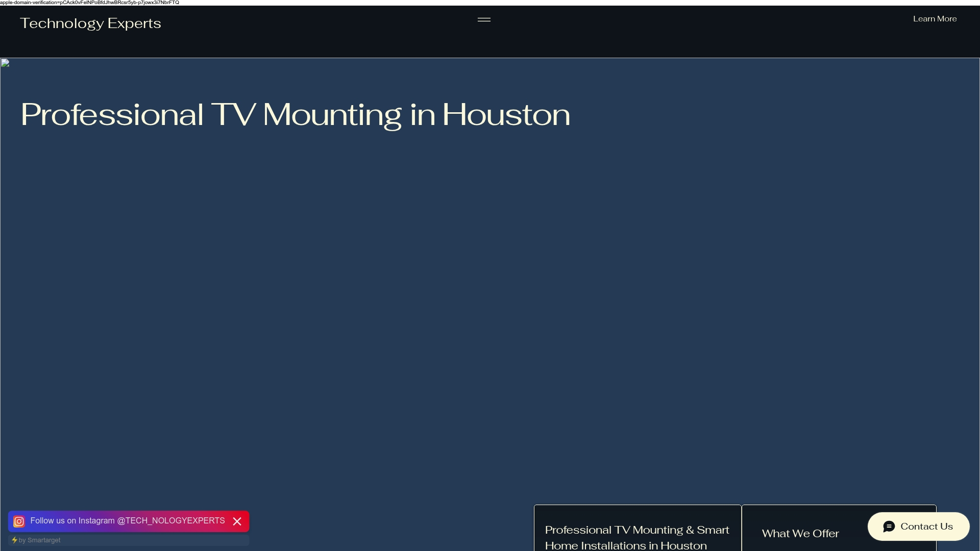Click the Instagram logo icon

click(x=19, y=521)
